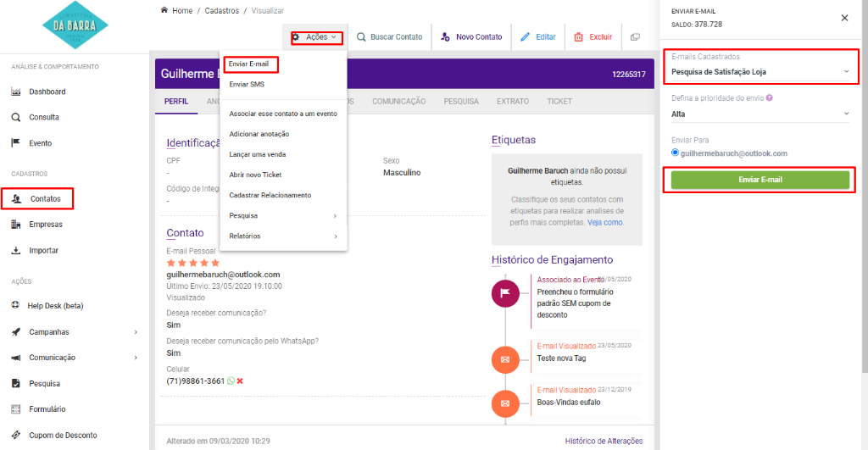Open the E-mails Cadastrados dropdown
Image resolution: width=868 pixels, height=450 pixels.
pyautogui.click(x=759, y=72)
